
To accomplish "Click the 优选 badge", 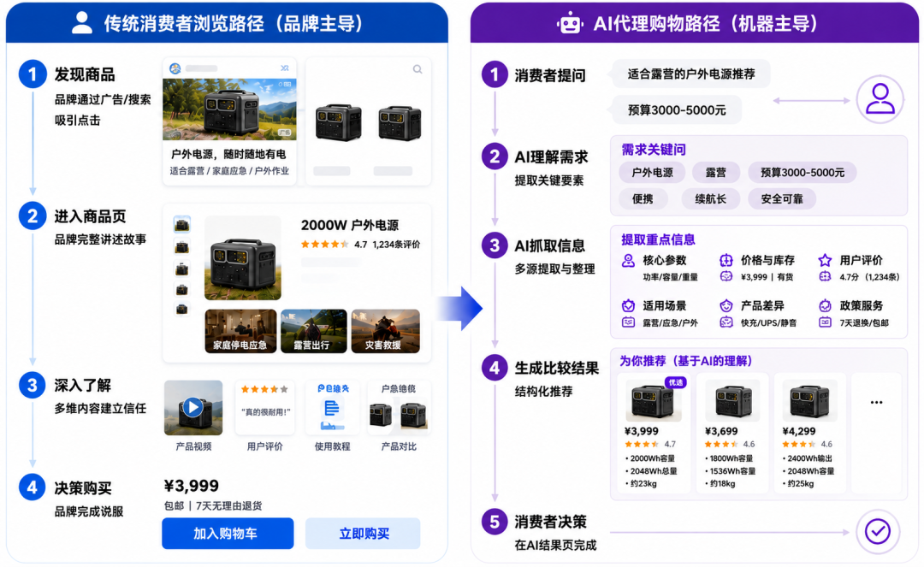I will coord(675,383).
